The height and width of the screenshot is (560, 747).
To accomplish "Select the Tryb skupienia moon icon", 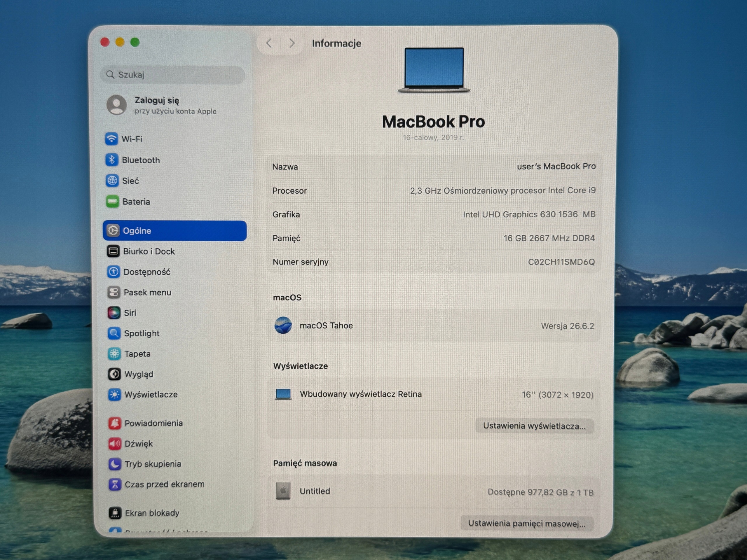I will [x=115, y=464].
